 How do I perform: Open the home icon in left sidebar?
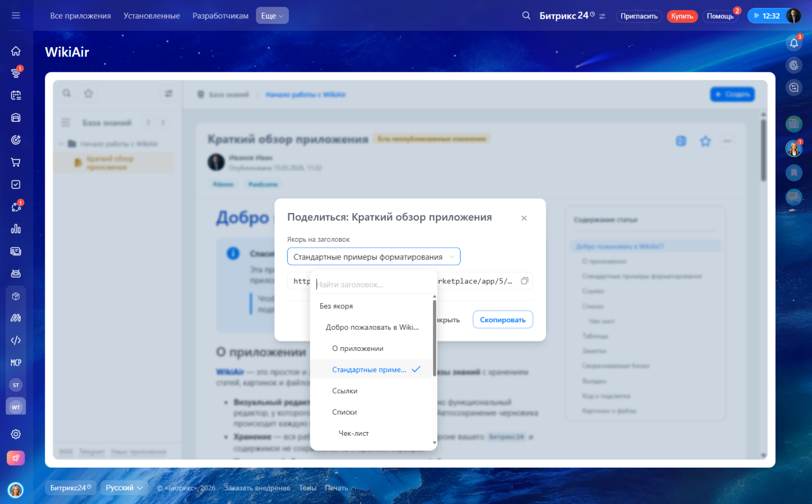tap(16, 51)
